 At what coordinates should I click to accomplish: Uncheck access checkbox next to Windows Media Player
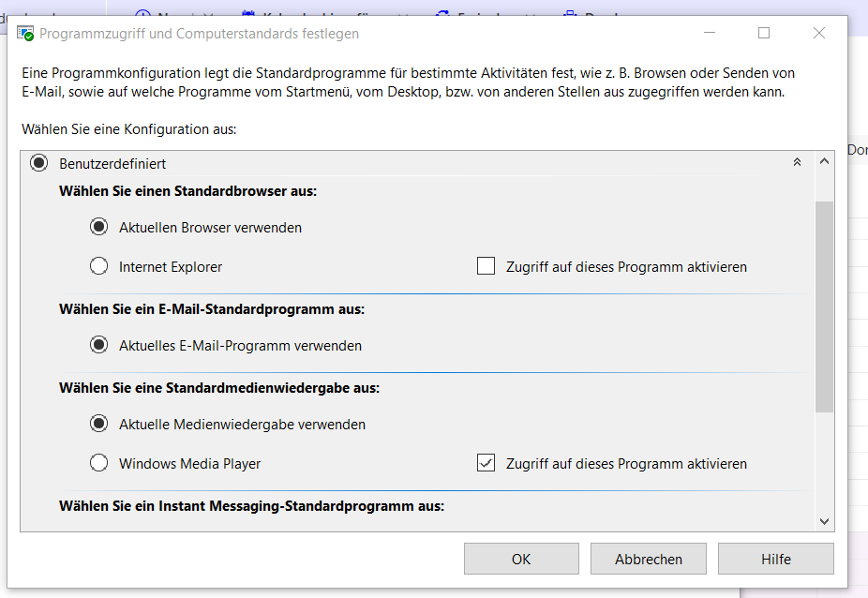pos(486,463)
